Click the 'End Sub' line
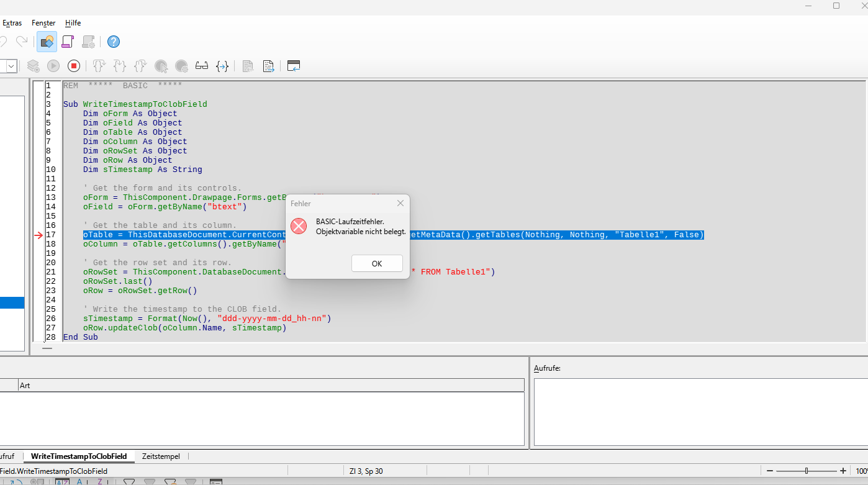Viewport: 868px width, 485px height. (x=81, y=337)
